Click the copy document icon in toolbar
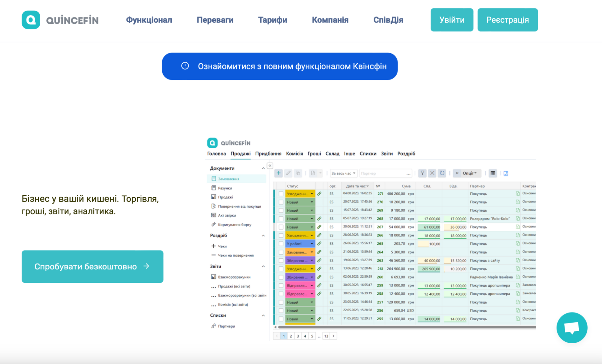The image size is (602, 364). 298,173
